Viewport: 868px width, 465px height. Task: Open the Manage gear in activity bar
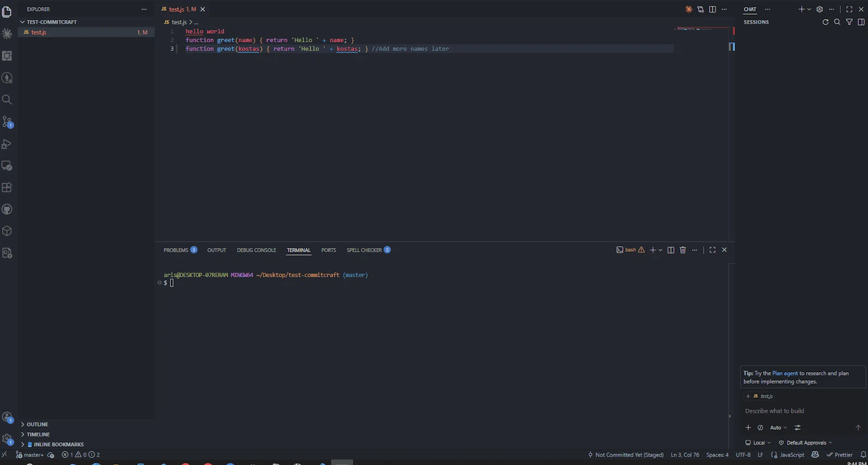(7, 439)
